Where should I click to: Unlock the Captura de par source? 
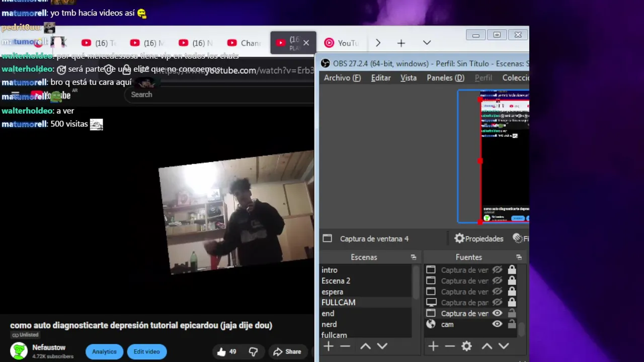[512, 302]
